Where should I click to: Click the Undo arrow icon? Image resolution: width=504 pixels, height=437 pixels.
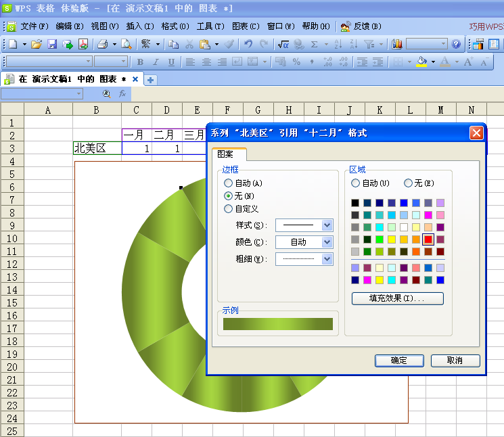(248, 44)
